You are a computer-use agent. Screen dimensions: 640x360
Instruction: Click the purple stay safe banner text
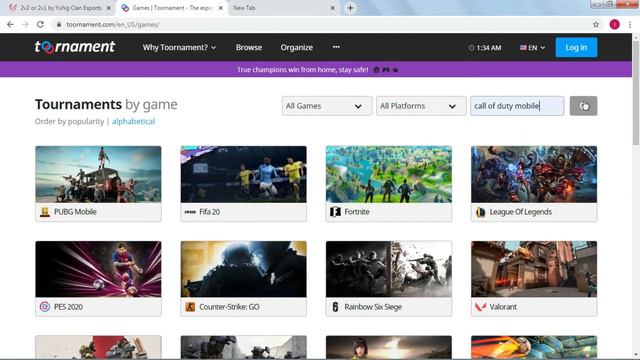point(302,70)
